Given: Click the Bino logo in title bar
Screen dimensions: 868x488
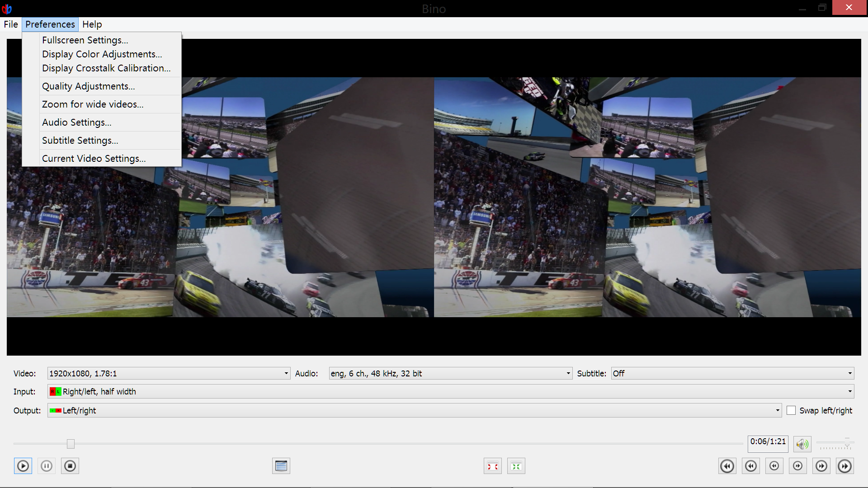Looking at the screenshot, I should pos(7,9).
